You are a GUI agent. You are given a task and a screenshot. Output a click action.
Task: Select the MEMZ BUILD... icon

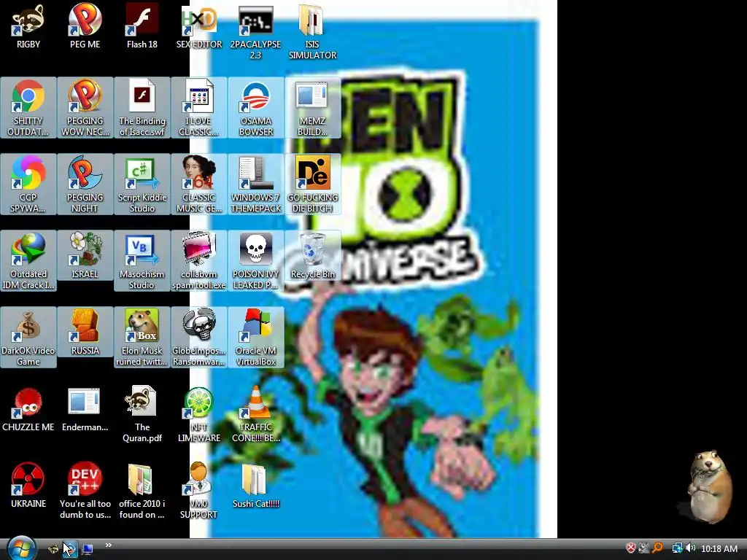pyautogui.click(x=312, y=108)
